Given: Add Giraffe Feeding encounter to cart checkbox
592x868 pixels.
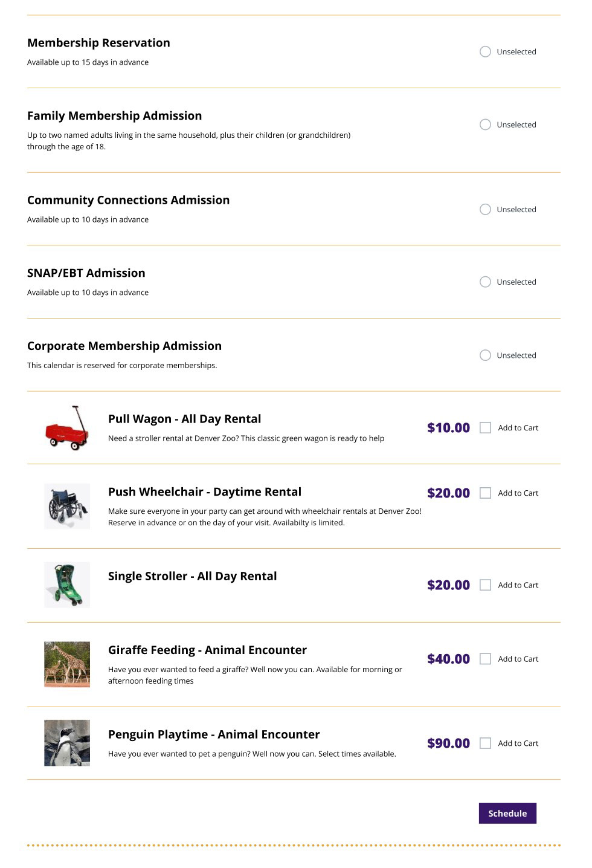Looking at the screenshot, I should (485, 659).
